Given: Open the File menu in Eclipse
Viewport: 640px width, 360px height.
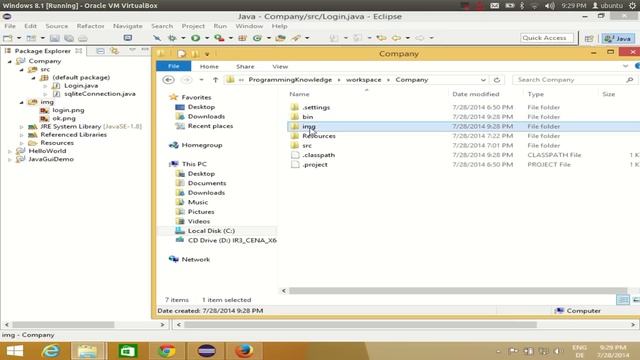Looking at the screenshot, I should pos(10,26).
